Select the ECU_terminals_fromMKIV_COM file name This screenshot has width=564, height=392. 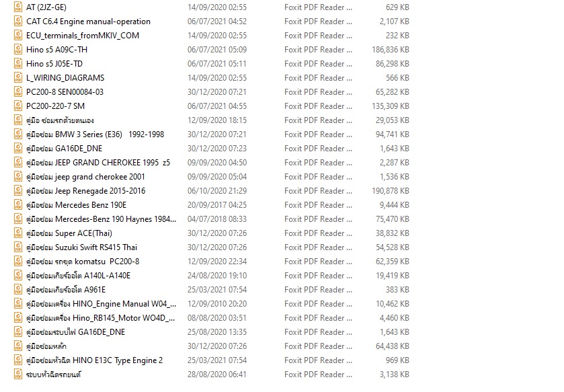(x=83, y=36)
